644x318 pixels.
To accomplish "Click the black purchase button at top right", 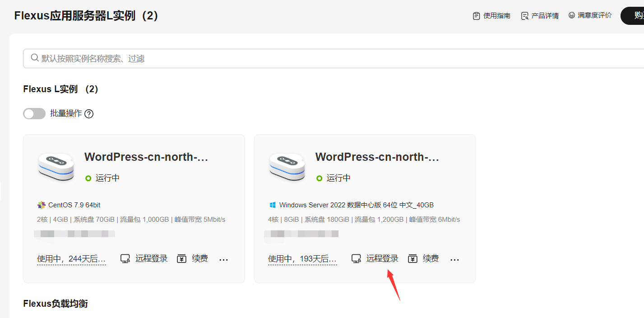I will (x=633, y=16).
